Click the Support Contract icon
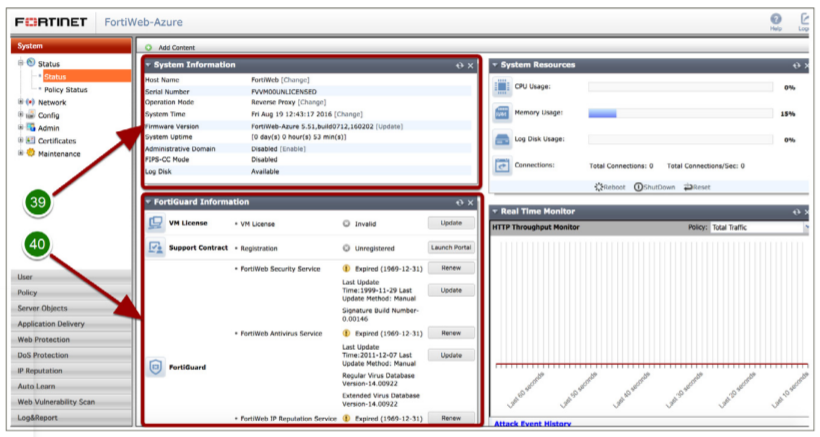Image resolution: width=820 pixels, height=437 pixels. pos(155,247)
